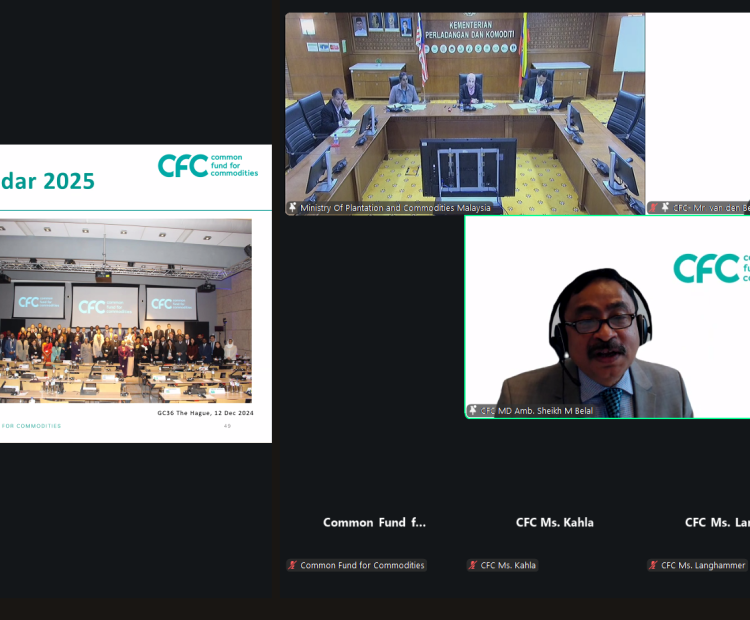Screen dimensions: 750x620
Task: Click the large 'Common Fund f...' participant name
Action: pyautogui.click(x=374, y=522)
